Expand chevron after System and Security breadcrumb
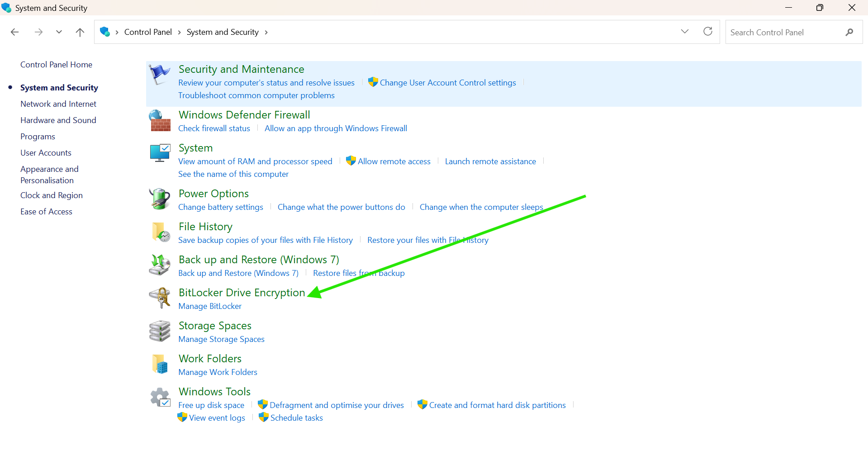Viewport: 868px width, 455px height. [x=266, y=32]
